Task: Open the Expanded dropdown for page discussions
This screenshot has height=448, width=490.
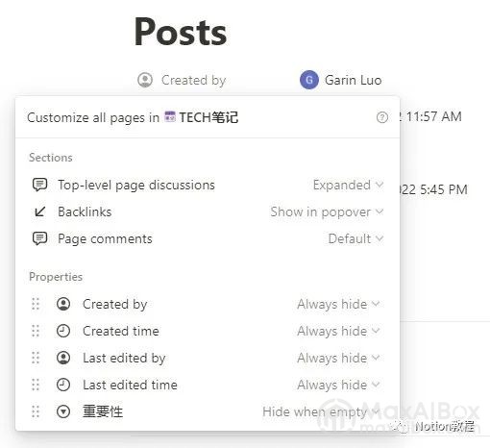Action: (348, 185)
